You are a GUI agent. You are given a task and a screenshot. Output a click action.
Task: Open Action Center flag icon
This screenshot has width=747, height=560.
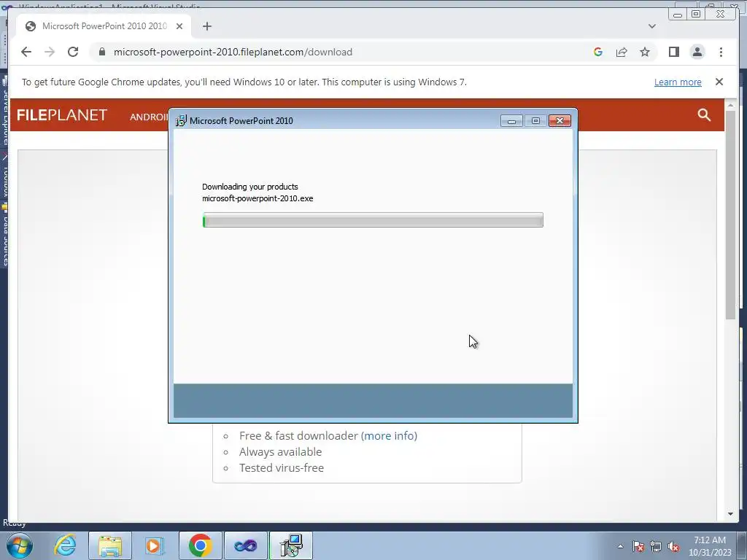(638, 546)
